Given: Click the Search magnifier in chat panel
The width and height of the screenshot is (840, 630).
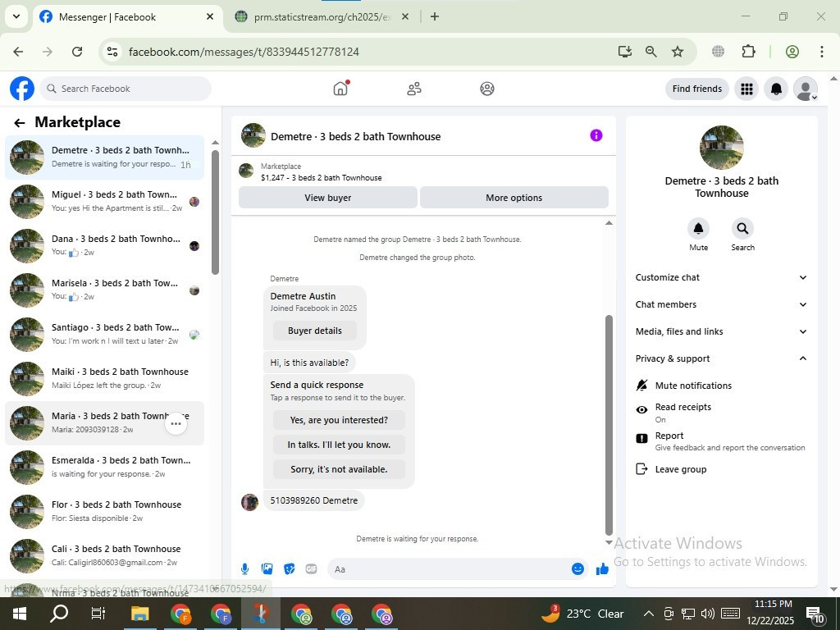Looking at the screenshot, I should (742, 229).
